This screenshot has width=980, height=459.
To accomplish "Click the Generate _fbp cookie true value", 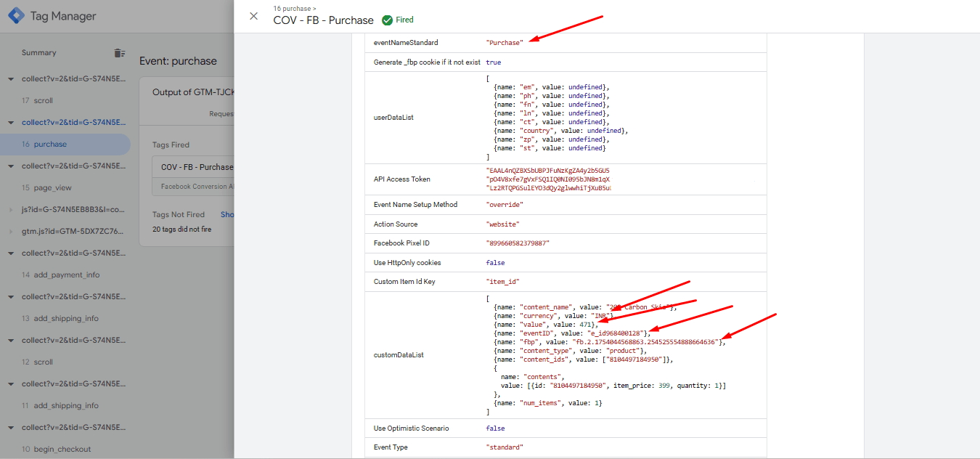I will (494, 62).
